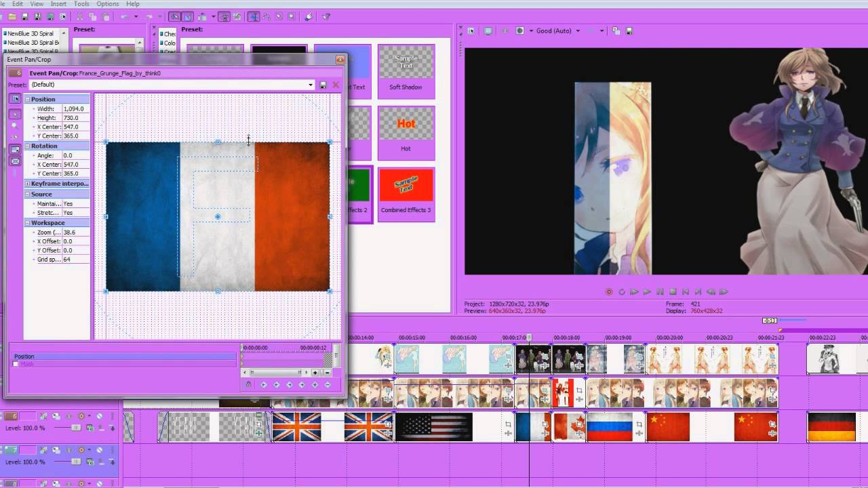Expand the Keyframe interpolation group

click(28, 184)
